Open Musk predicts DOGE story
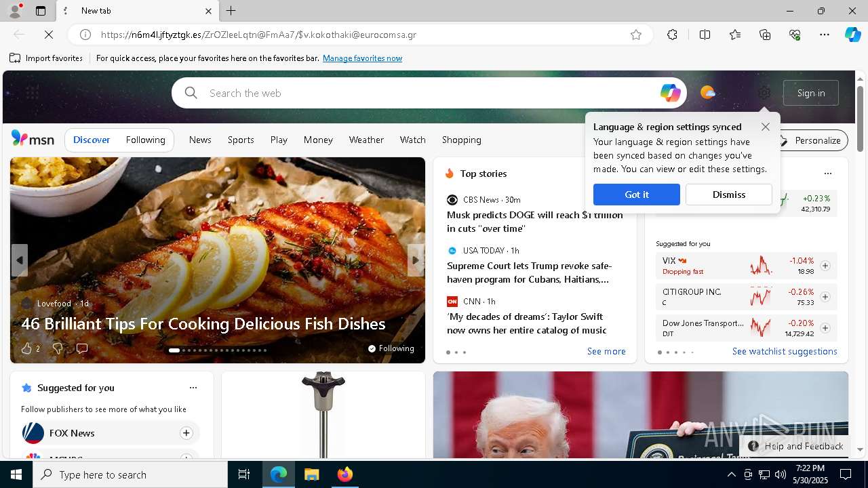The image size is (868, 488). coord(534,222)
